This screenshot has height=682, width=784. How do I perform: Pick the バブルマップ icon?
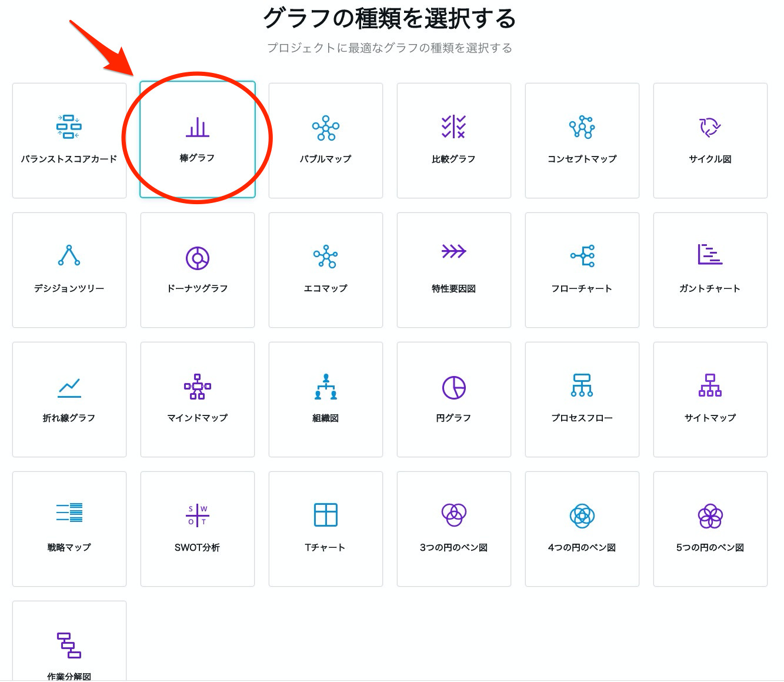tap(326, 128)
